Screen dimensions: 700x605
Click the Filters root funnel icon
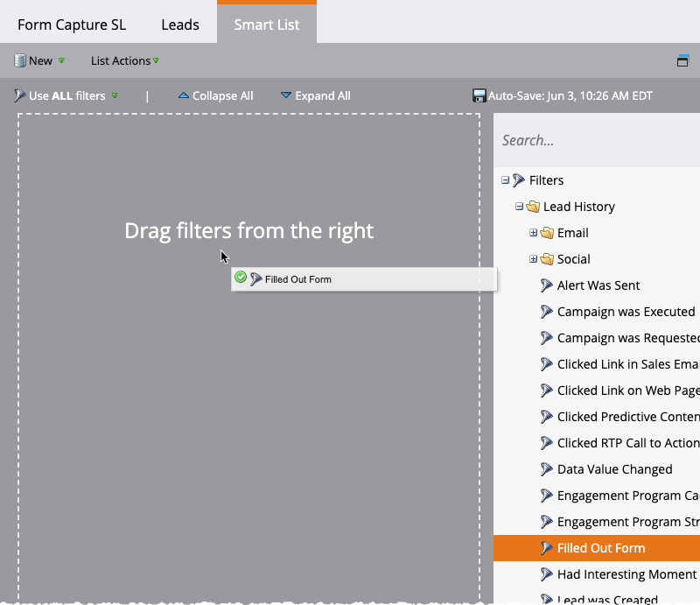[x=519, y=180]
